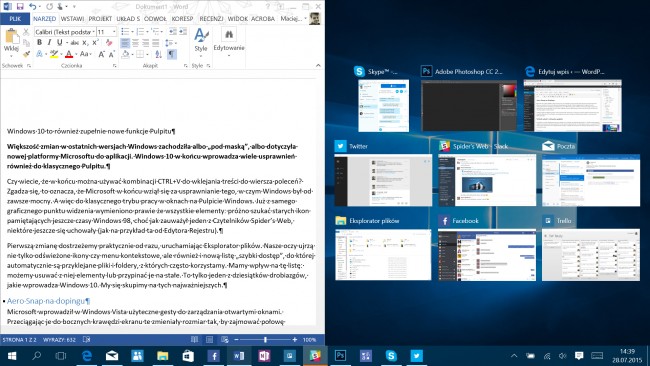Click the Bullets list icon
Image resolution: width=650 pixels, height=366 pixels.
125,32
